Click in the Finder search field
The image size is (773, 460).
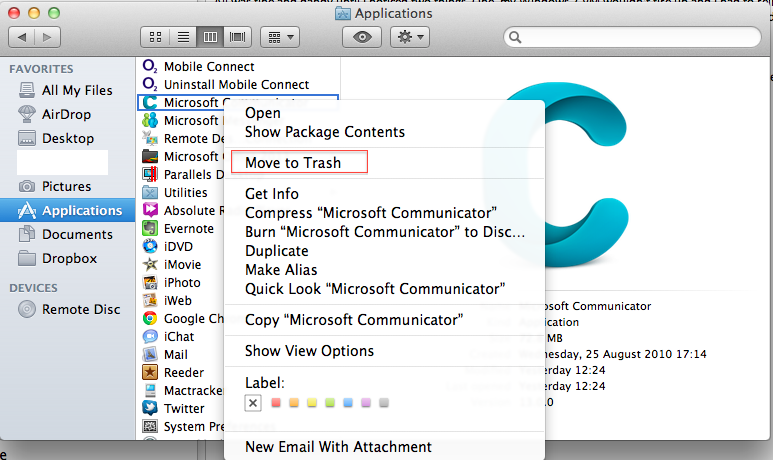[x=632, y=37]
